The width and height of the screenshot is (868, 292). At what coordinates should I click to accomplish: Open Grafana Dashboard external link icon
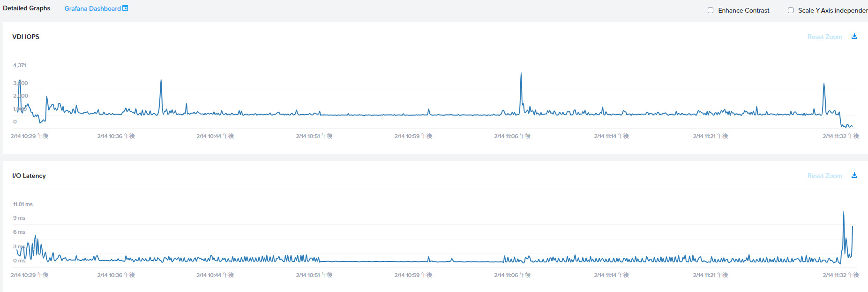click(x=125, y=8)
